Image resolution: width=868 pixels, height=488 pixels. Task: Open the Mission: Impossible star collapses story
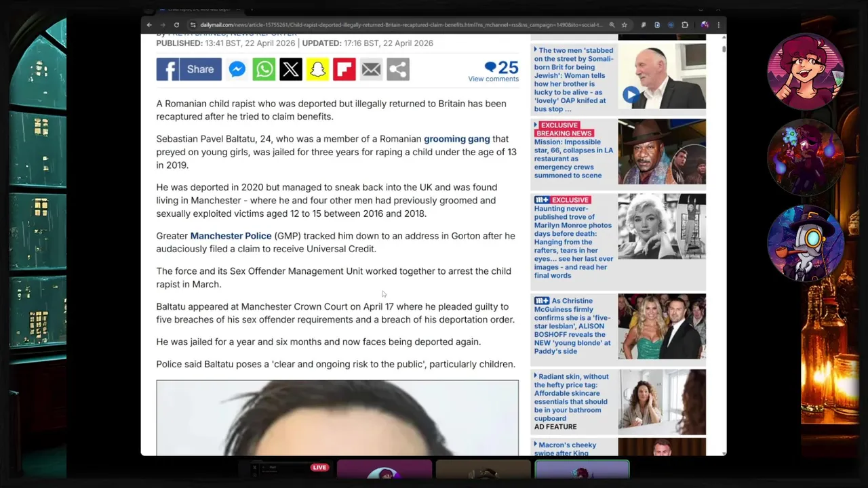pyautogui.click(x=574, y=159)
